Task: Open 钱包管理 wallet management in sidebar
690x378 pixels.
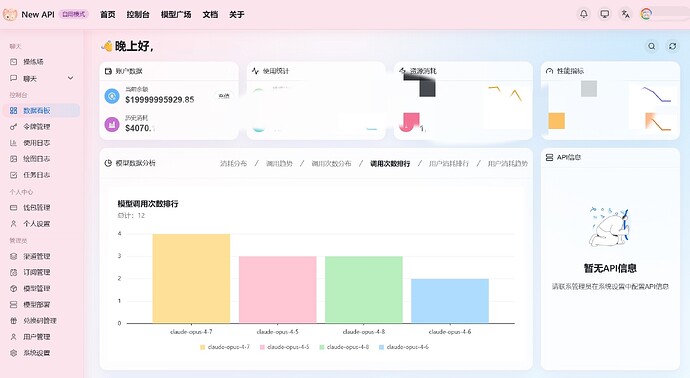Action: 42,208
